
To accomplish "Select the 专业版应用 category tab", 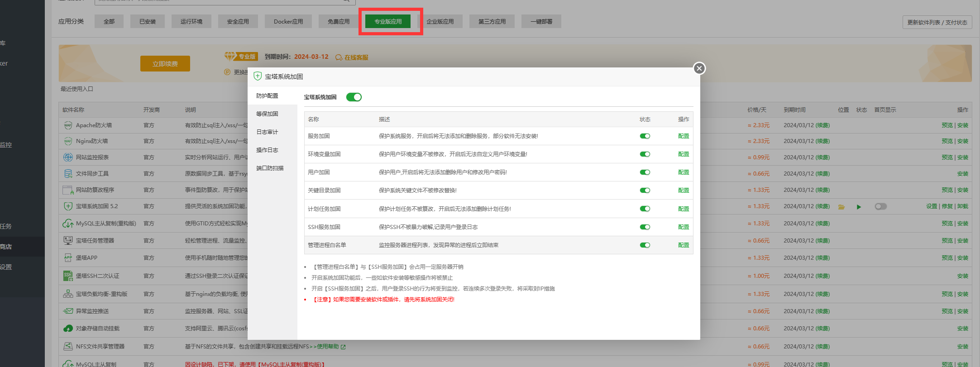I will pos(388,21).
